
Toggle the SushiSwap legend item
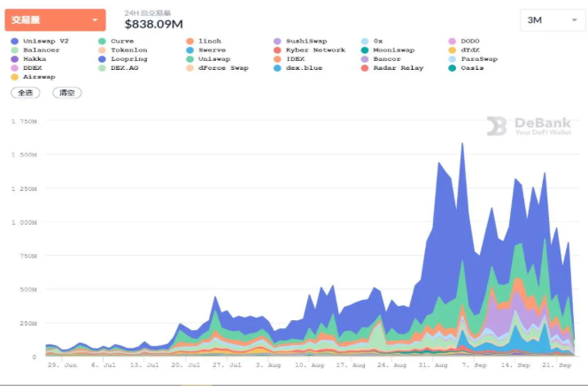tap(300, 42)
